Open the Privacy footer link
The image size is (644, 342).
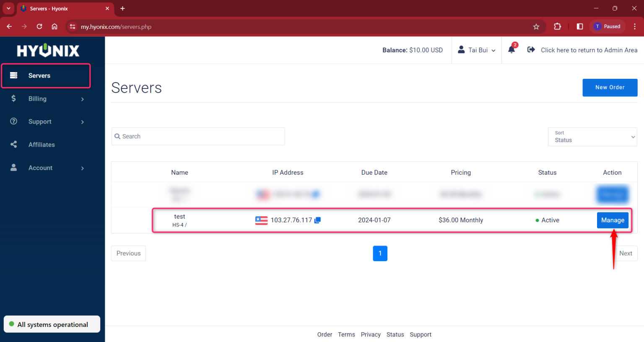371,334
